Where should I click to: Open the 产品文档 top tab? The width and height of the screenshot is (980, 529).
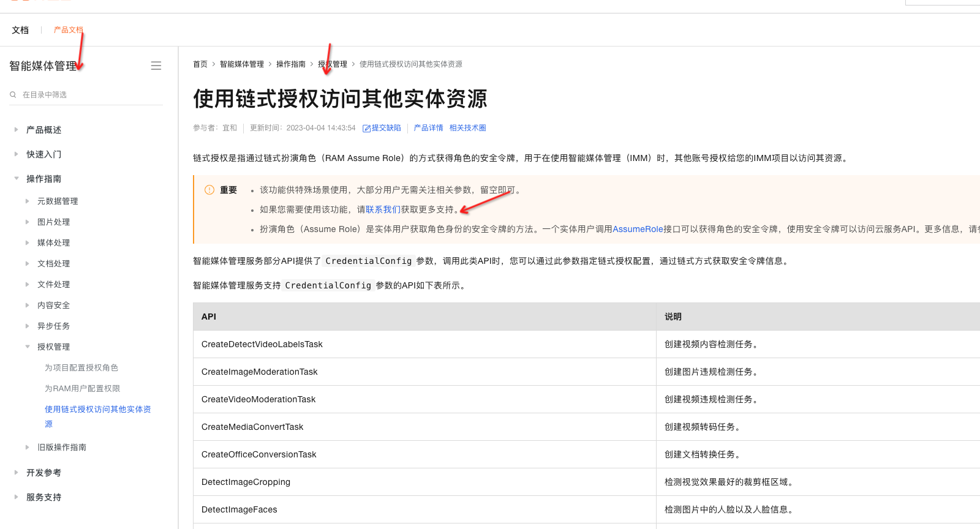pyautogui.click(x=69, y=30)
